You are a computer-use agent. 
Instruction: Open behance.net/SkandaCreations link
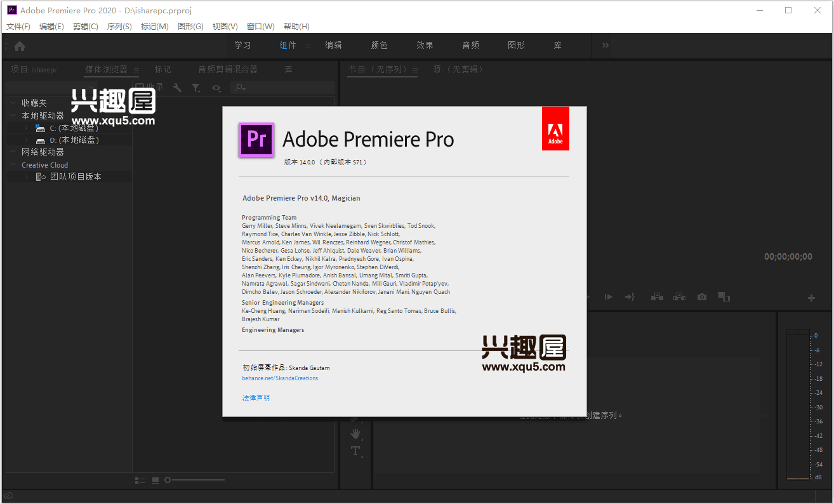[280, 378]
